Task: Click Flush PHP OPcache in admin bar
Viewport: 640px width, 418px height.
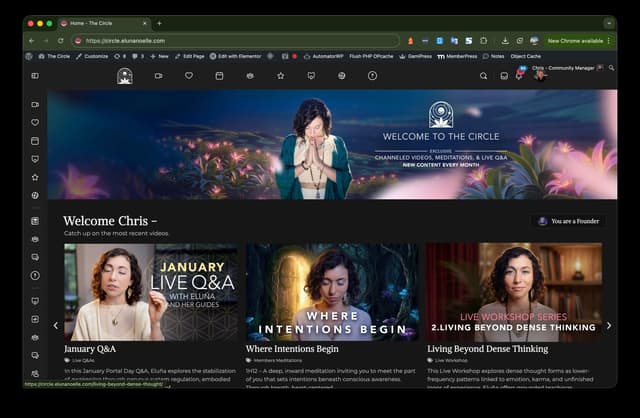Action: [371, 56]
